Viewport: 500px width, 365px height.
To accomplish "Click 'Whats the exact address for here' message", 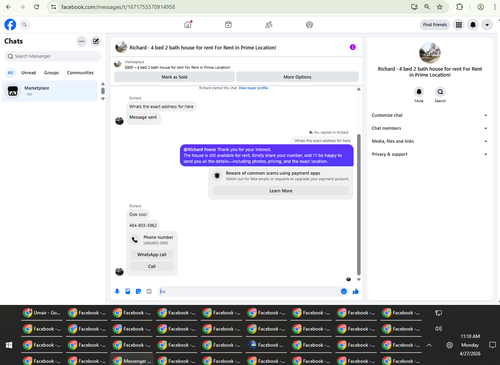I will [161, 107].
